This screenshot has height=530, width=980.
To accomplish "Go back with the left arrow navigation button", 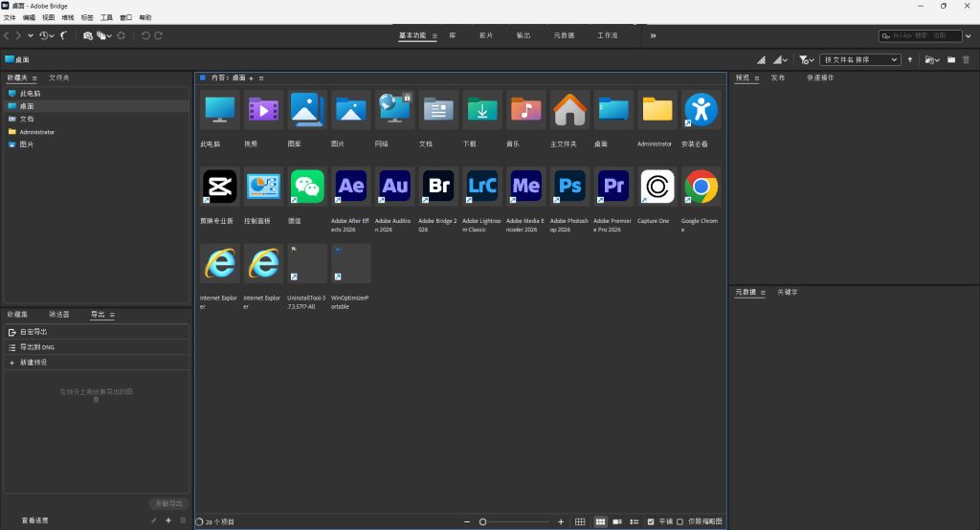I will point(7,35).
